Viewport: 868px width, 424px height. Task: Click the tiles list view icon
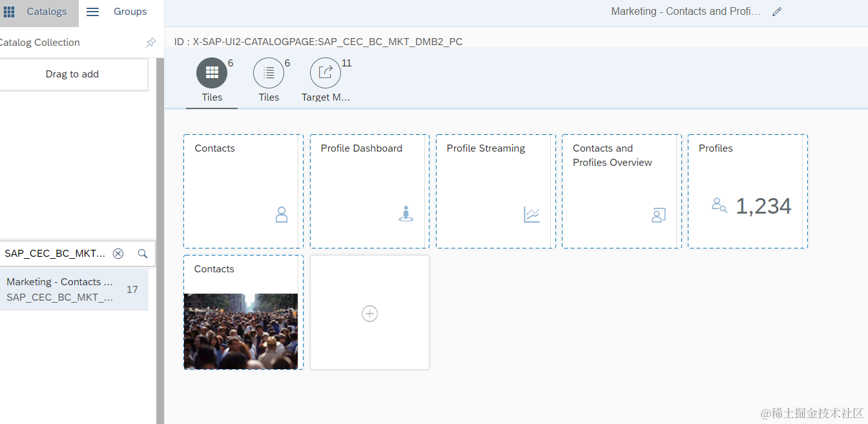click(269, 73)
